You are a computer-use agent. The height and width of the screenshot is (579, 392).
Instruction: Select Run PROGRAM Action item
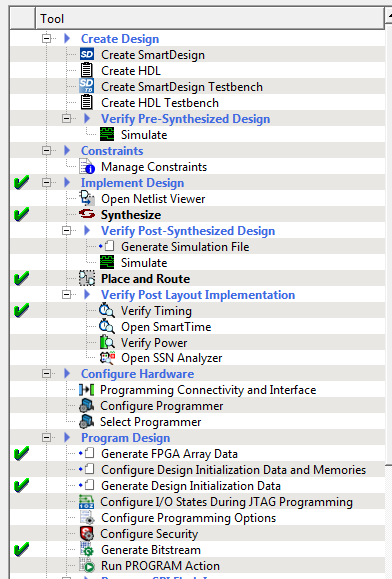click(160, 566)
